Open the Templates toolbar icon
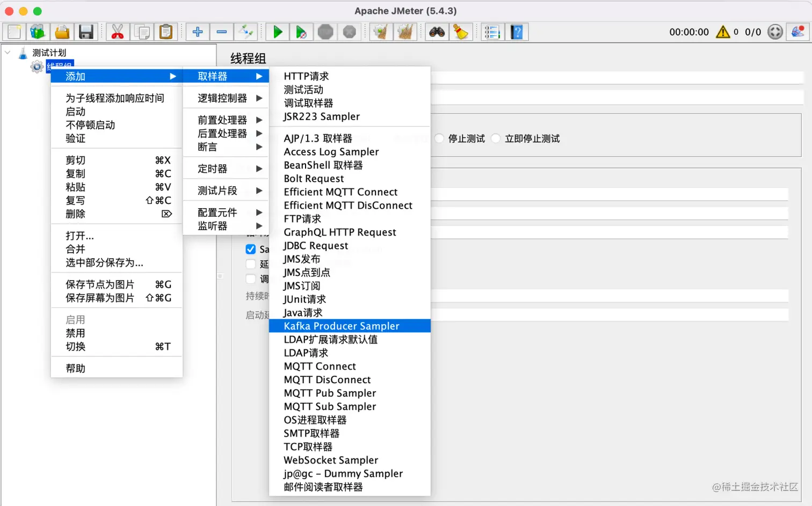The width and height of the screenshot is (812, 506). pos(38,32)
